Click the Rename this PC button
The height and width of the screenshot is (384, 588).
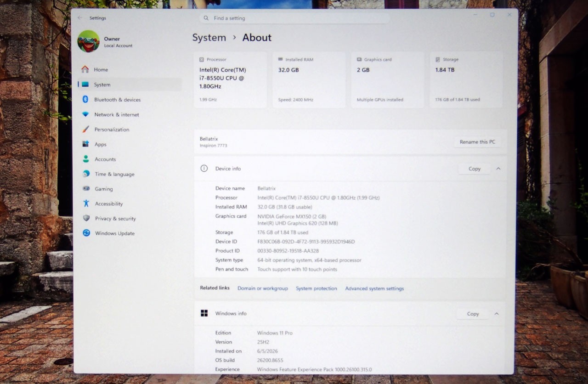(x=477, y=142)
